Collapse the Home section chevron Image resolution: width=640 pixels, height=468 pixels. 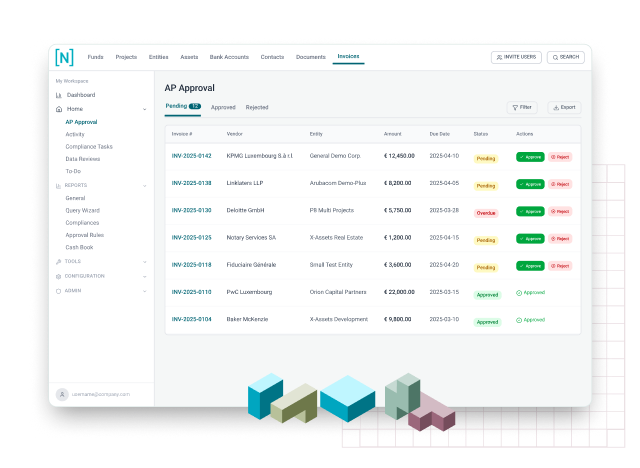pos(144,109)
